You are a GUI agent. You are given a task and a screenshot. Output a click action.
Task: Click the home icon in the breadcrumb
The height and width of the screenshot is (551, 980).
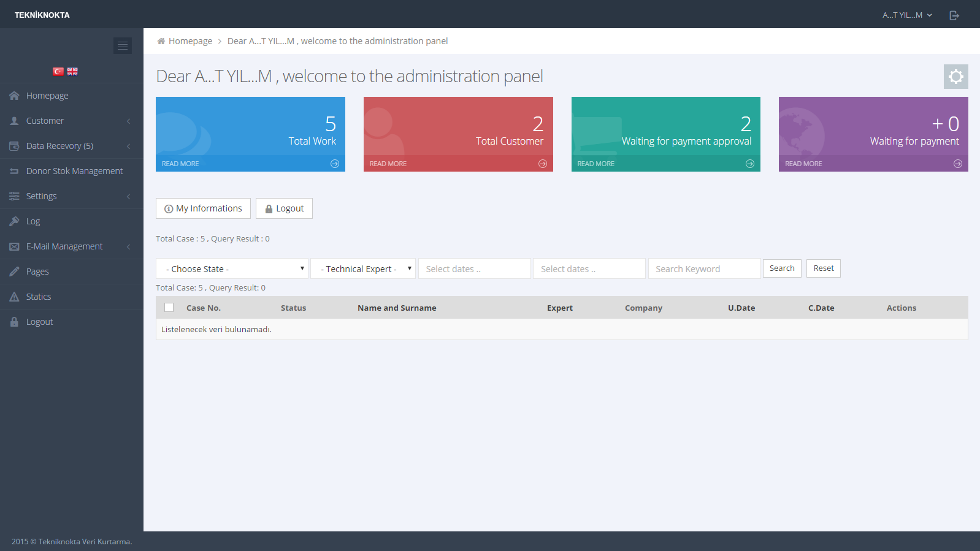[x=161, y=41]
